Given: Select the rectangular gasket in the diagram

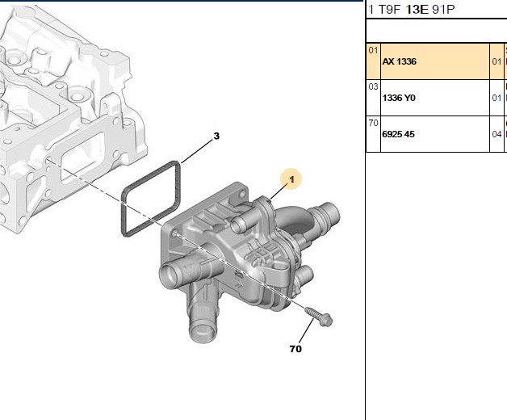Looking at the screenshot, I should (151, 199).
